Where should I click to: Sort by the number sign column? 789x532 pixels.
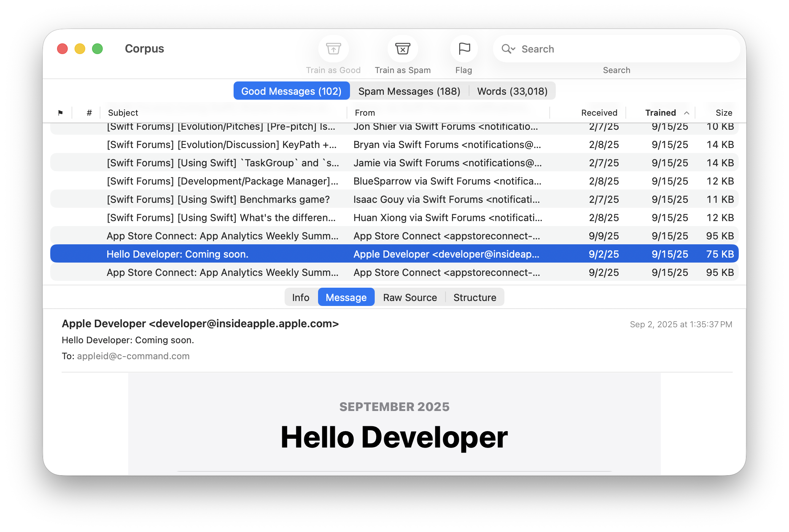click(x=89, y=113)
